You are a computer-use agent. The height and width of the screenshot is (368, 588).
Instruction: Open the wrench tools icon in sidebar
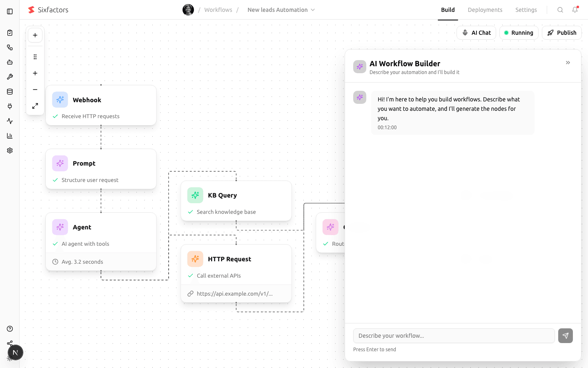point(10,77)
